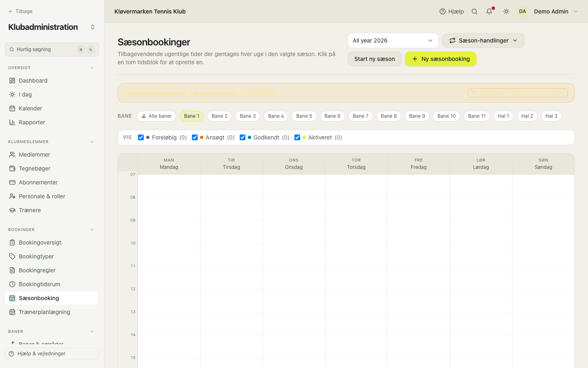
Task: Collapse the Klubmedlemmer sidebar section
Action: pos(92,142)
